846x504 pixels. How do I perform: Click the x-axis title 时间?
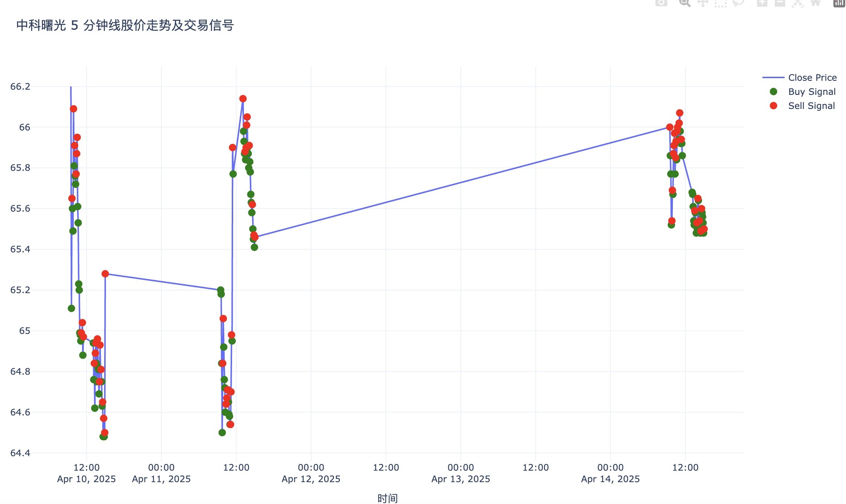[x=388, y=498]
